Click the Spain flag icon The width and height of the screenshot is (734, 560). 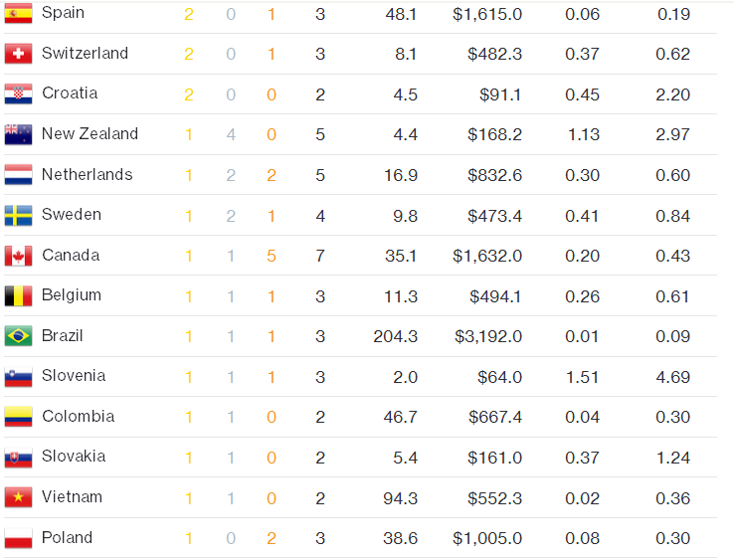18,13
